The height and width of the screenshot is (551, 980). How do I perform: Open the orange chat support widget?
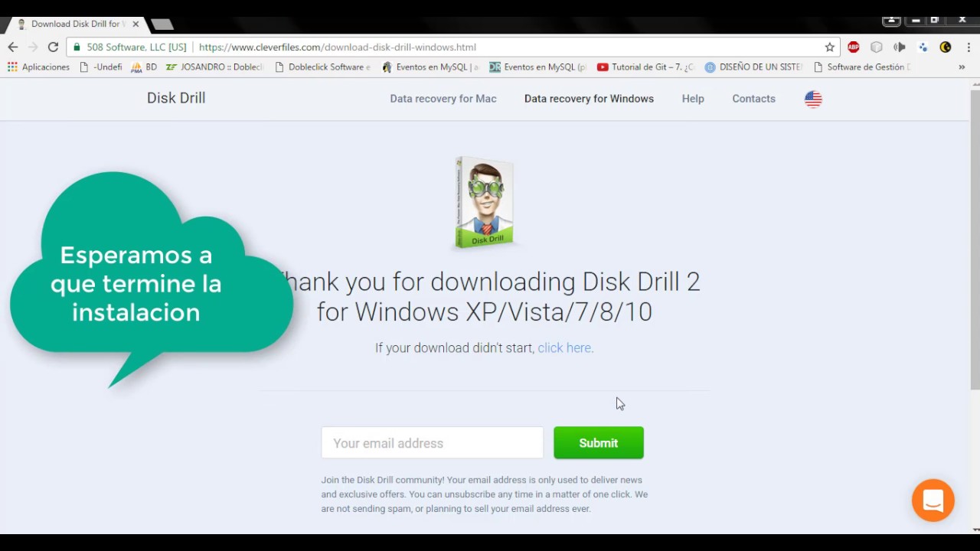click(x=933, y=500)
